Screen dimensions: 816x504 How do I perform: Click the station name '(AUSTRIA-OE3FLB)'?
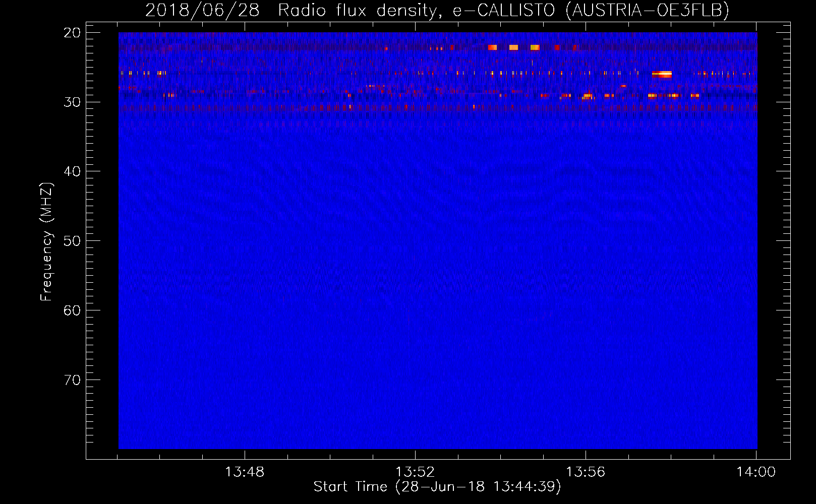click(x=648, y=10)
